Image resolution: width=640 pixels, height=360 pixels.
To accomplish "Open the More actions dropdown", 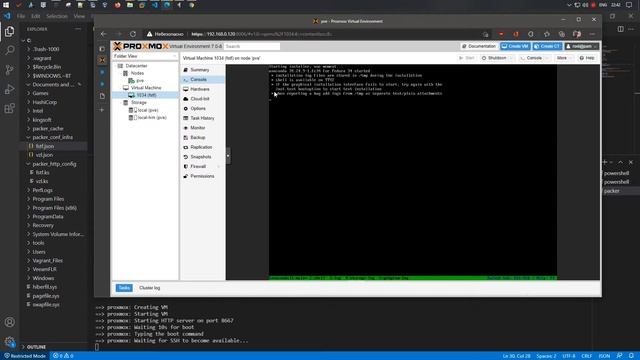I will [564, 58].
